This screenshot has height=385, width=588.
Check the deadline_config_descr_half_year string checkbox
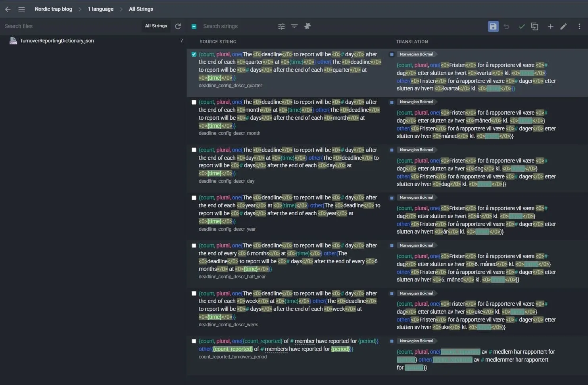point(194,246)
